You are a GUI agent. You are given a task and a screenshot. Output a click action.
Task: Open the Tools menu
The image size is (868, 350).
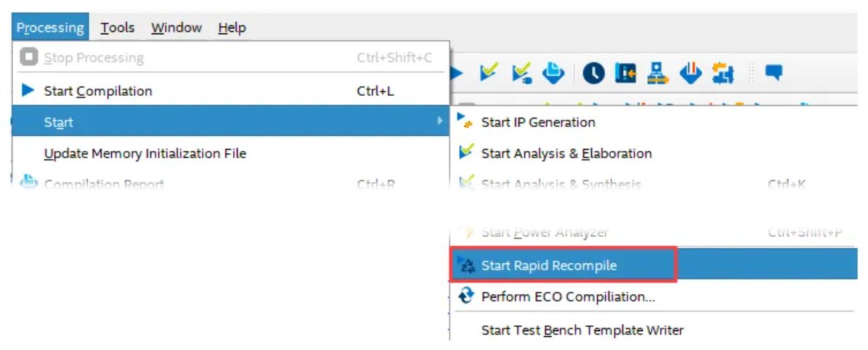coord(118,27)
